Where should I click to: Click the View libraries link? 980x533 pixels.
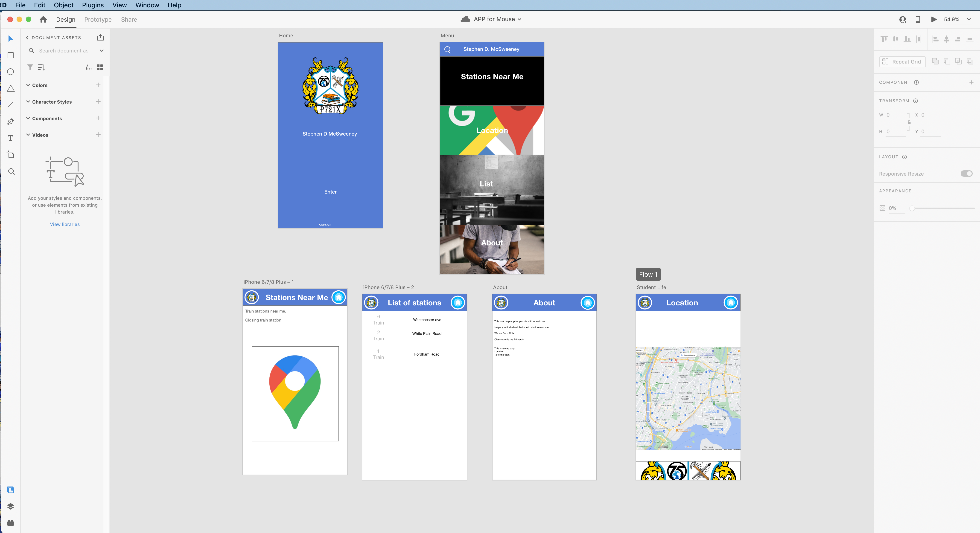[65, 224]
